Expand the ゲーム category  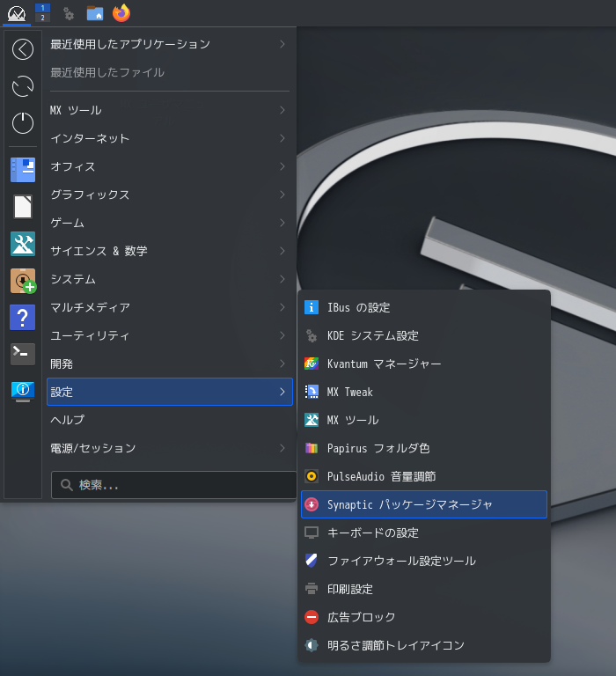point(170,223)
